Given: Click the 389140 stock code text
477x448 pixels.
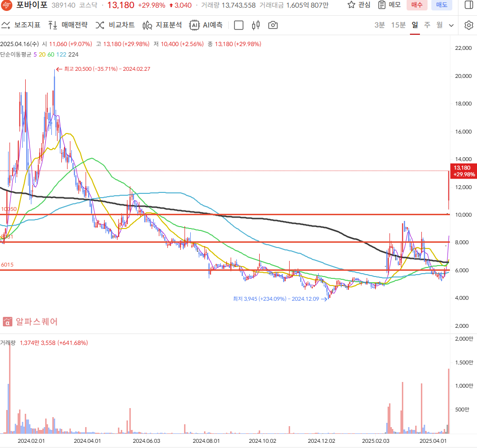Looking at the screenshot, I should coord(63,5).
